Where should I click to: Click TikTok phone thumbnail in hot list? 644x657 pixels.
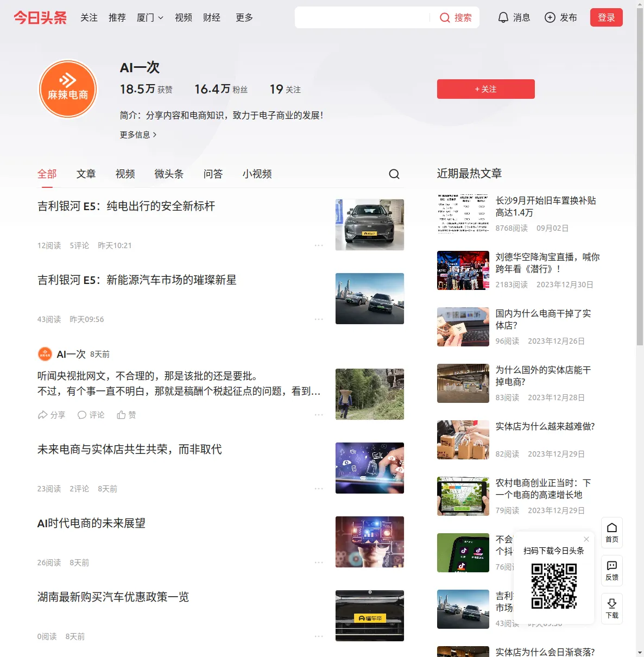(x=463, y=553)
